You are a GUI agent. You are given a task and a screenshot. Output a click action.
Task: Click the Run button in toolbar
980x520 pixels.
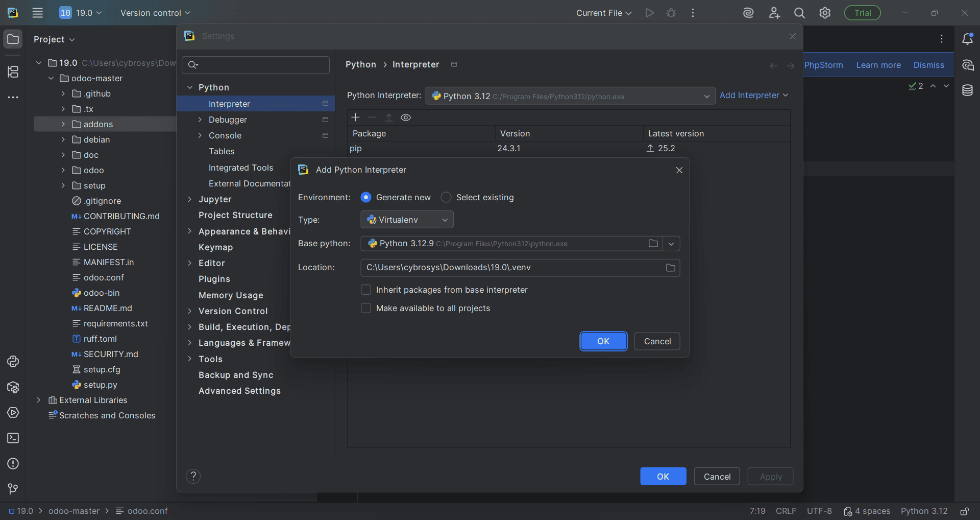coord(649,13)
